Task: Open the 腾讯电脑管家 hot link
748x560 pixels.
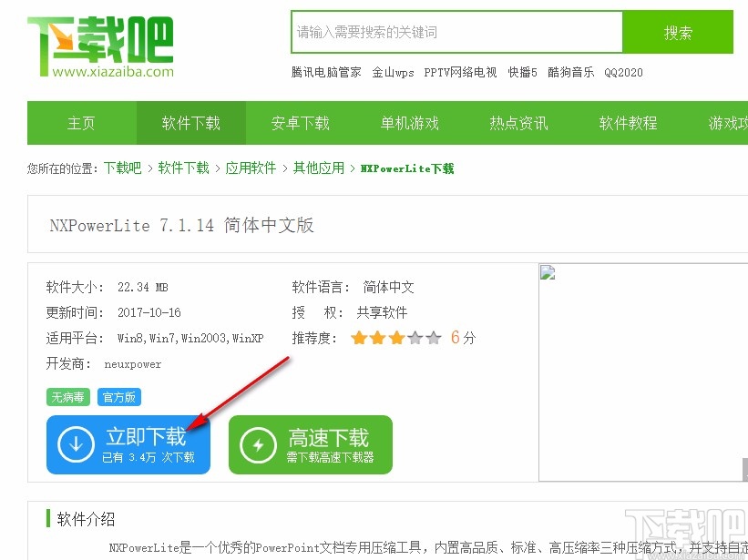Action: click(x=326, y=73)
